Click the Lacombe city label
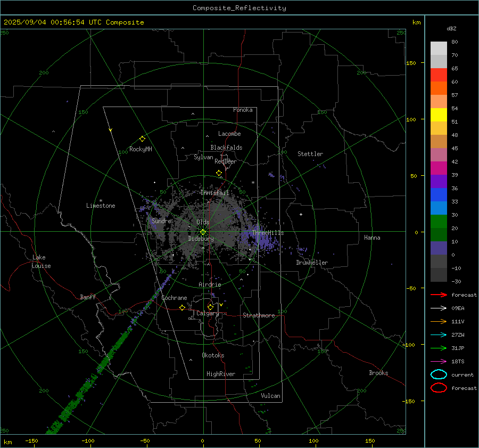The height and width of the screenshot is (448, 479). (x=229, y=134)
